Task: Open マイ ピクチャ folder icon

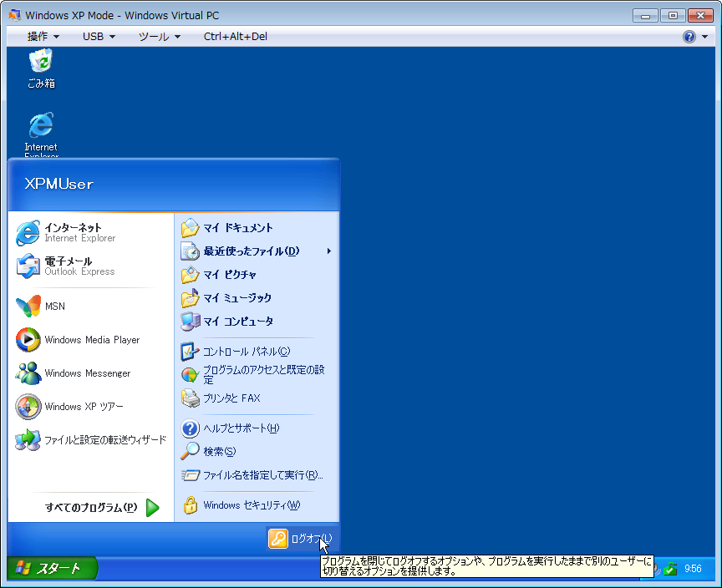Action: coord(190,275)
